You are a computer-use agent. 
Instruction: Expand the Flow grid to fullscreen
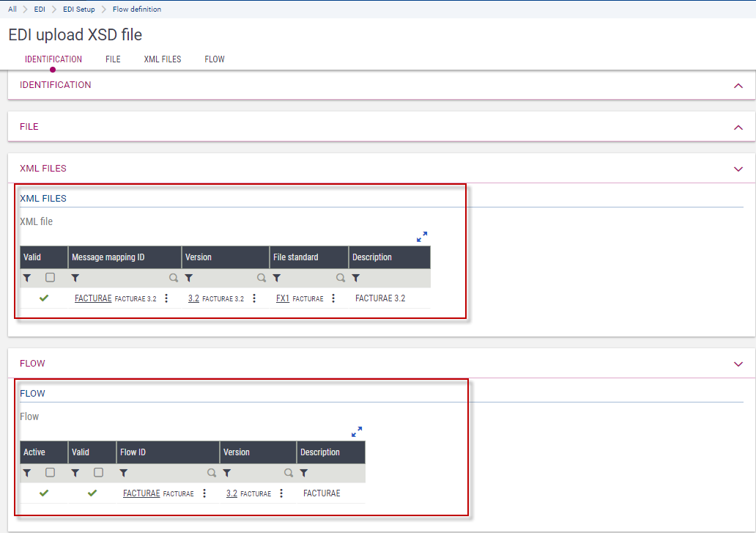pyautogui.click(x=357, y=432)
